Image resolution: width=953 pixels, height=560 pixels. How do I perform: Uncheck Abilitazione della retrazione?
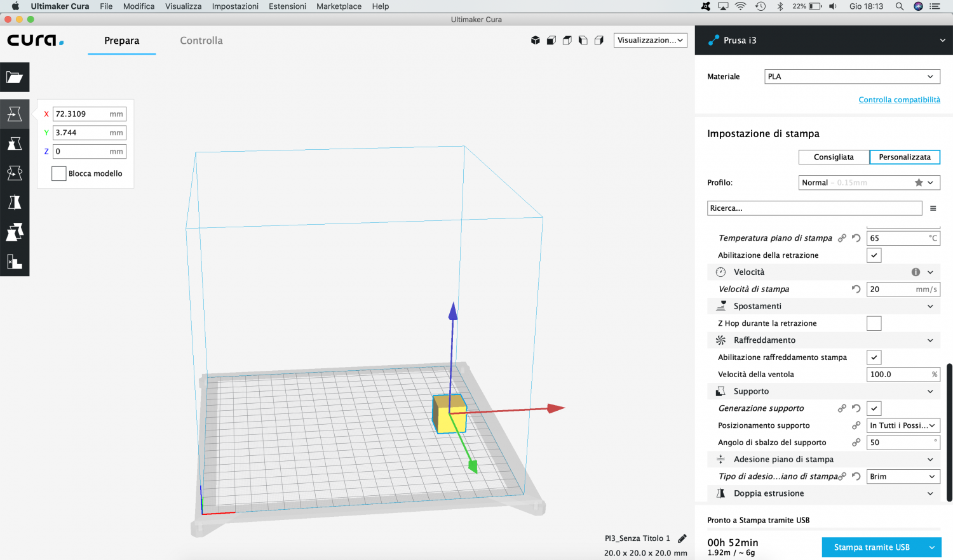pyautogui.click(x=874, y=255)
